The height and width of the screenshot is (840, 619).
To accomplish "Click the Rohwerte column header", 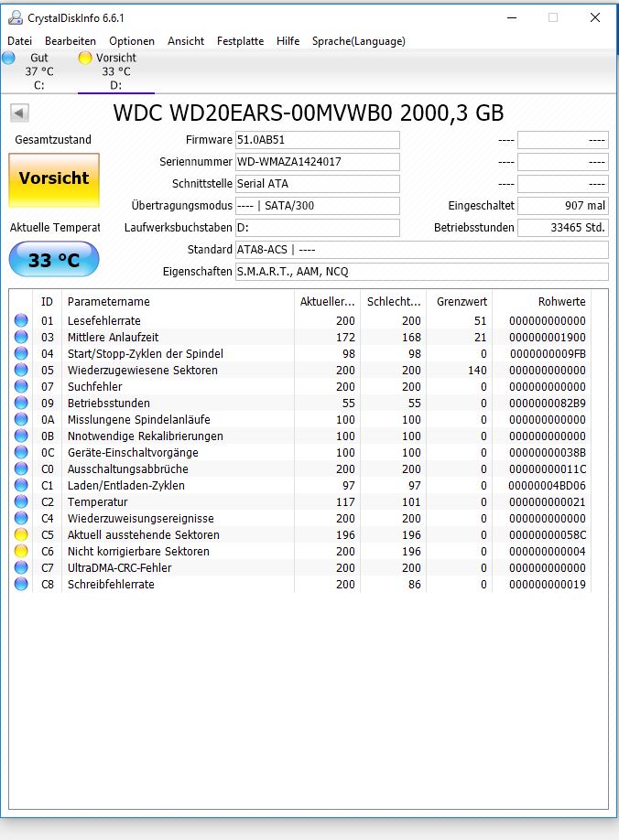I will click(541, 302).
